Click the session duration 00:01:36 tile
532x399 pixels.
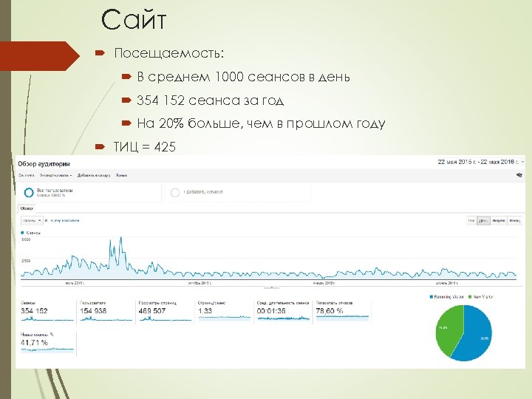coord(283,311)
